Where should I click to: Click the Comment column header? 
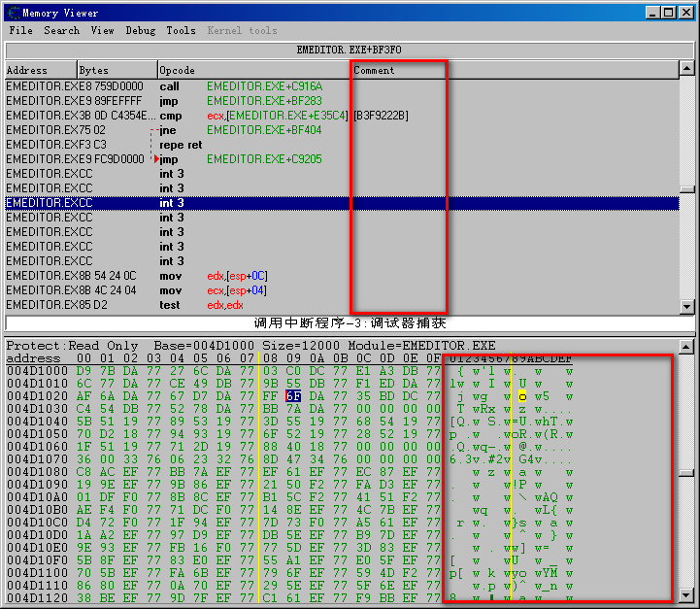point(513,70)
